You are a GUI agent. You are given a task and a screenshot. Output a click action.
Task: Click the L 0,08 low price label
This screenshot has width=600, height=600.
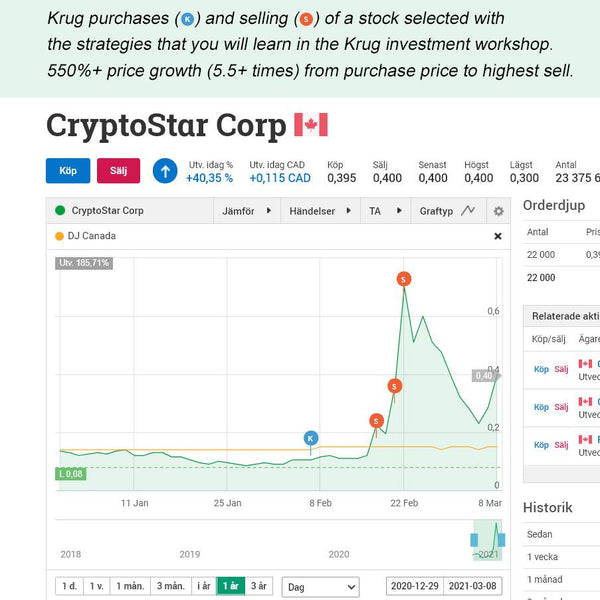pos(71,474)
